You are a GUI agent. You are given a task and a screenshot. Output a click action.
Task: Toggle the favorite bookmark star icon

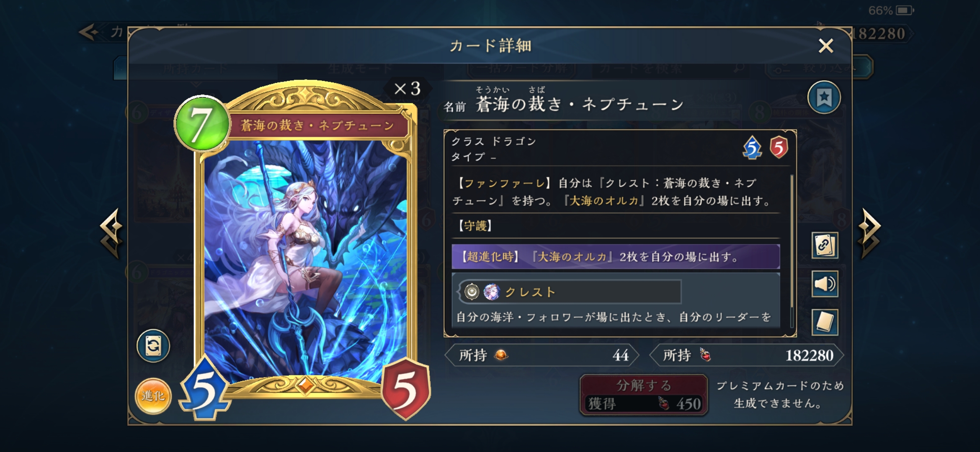824,98
